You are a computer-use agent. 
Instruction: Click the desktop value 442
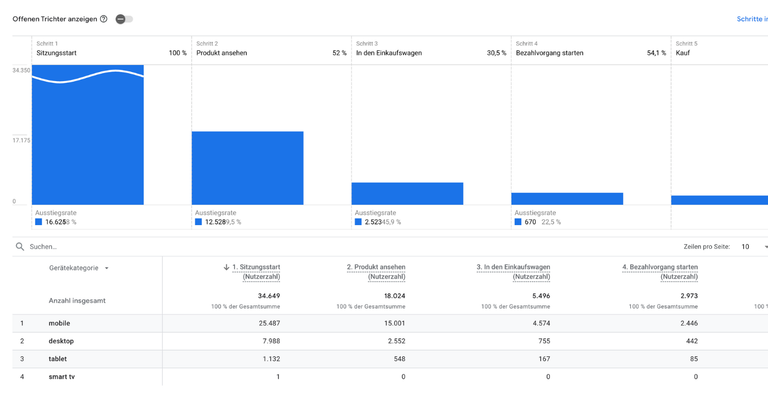pos(692,341)
